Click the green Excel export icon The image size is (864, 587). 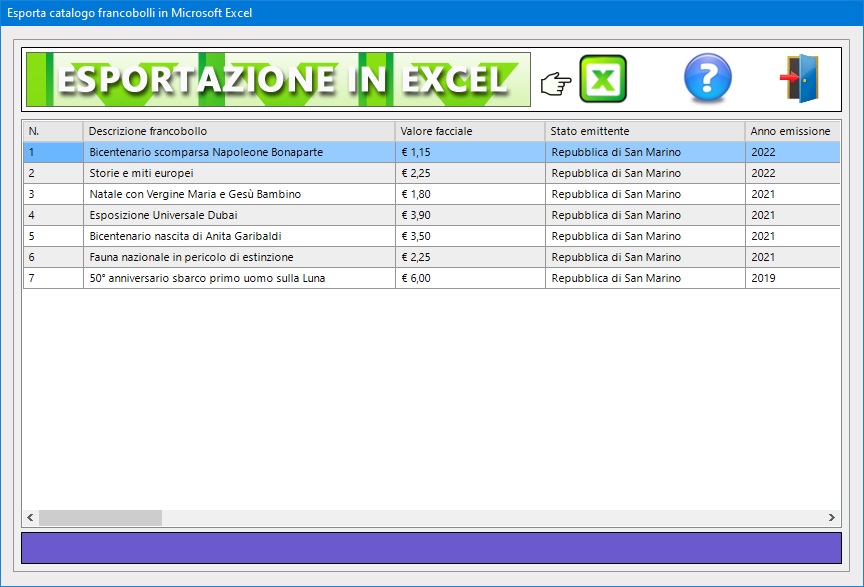603,79
